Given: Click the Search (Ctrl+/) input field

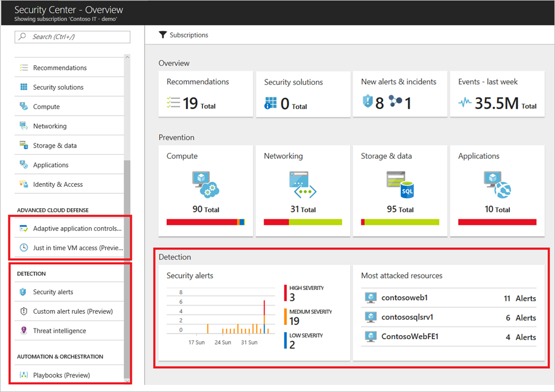Looking at the screenshot, I should 72,37.
